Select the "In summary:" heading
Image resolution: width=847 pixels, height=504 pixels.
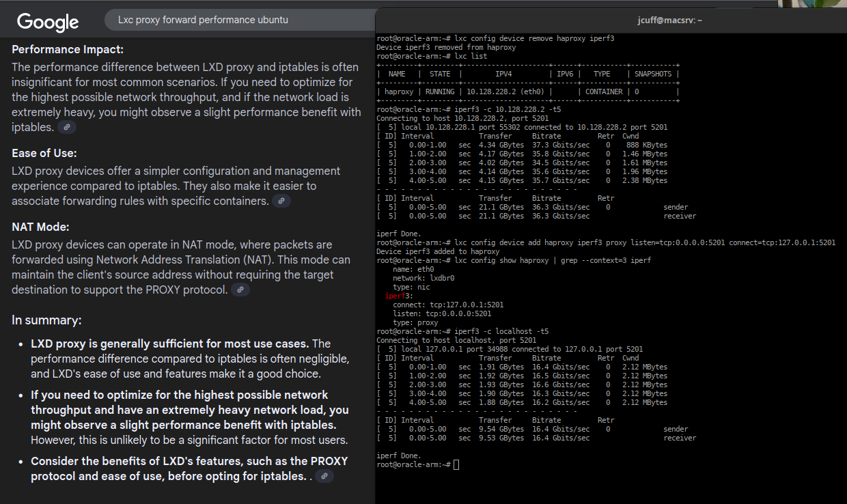(46, 320)
